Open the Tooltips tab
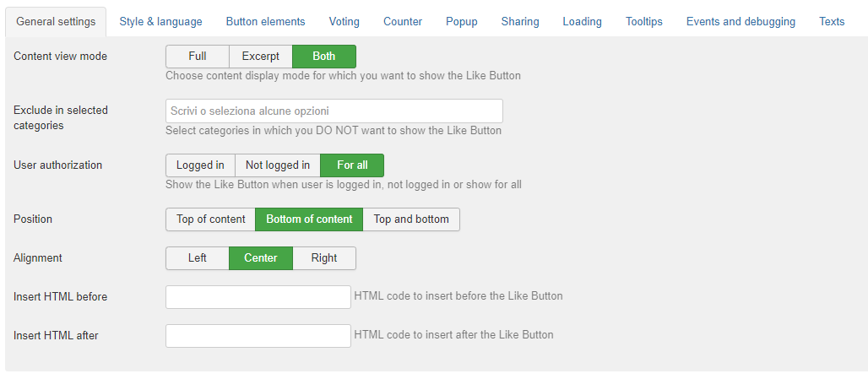This screenshot has height=379, width=868. 643,22
